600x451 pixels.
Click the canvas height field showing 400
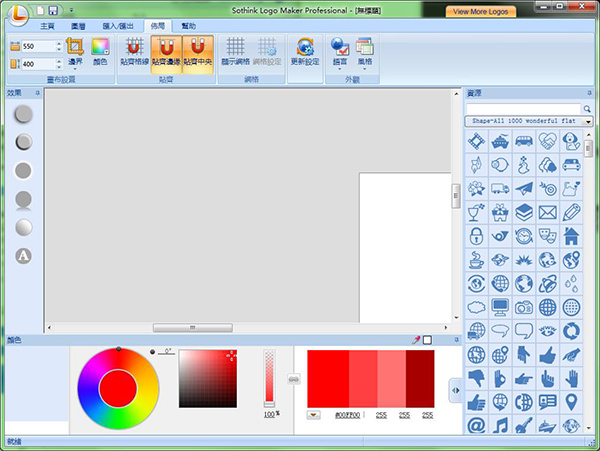38,64
